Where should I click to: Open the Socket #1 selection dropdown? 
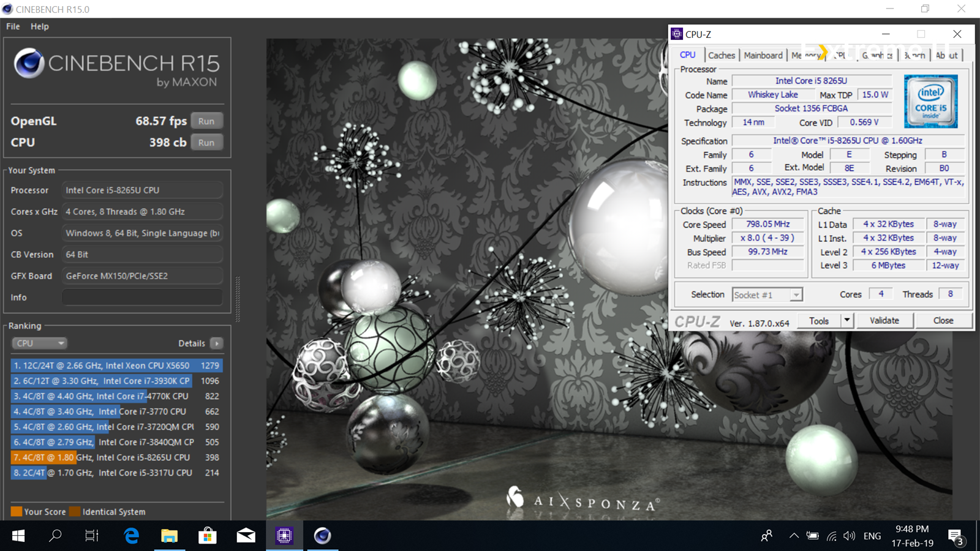coord(767,295)
